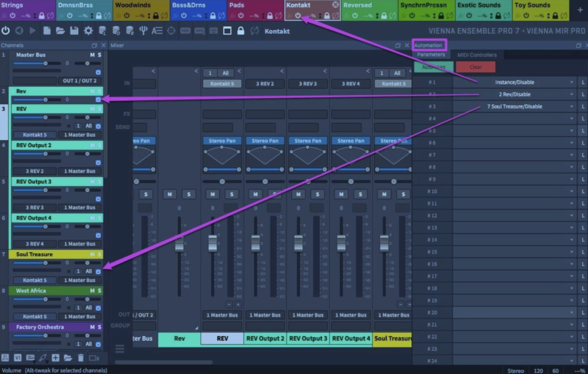This screenshot has width=588, height=374.
Task: Click the crosshair target icon in the toolbar
Action: (171, 31)
